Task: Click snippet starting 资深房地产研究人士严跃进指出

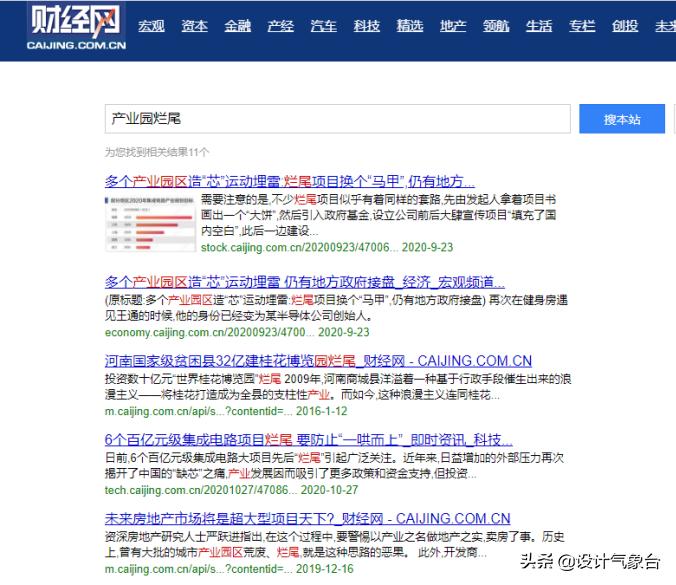Action: pos(335,544)
